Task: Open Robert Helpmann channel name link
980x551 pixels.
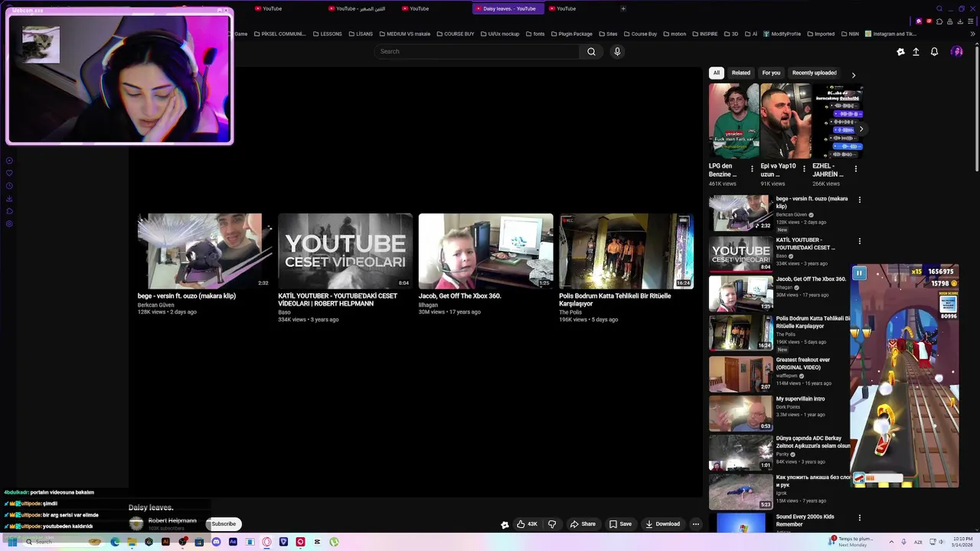Action: point(172,520)
